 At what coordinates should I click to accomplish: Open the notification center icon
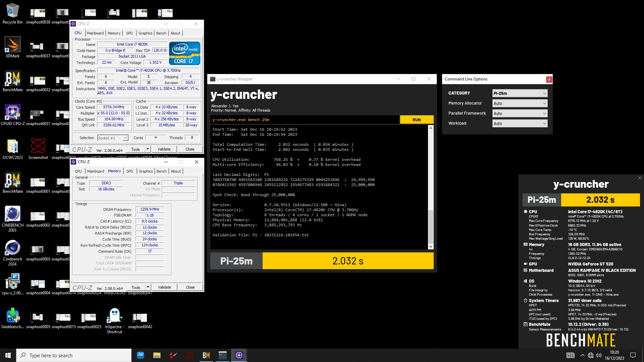(x=633, y=355)
